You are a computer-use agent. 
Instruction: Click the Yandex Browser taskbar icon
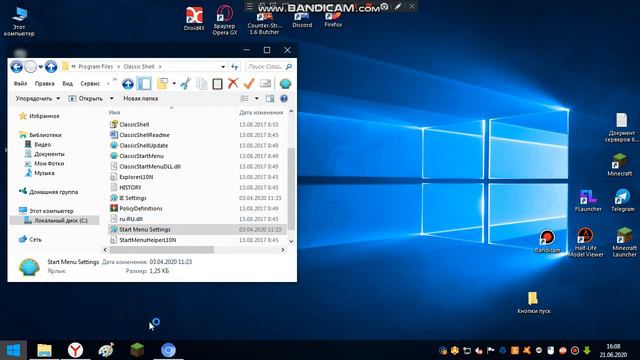(76, 350)
